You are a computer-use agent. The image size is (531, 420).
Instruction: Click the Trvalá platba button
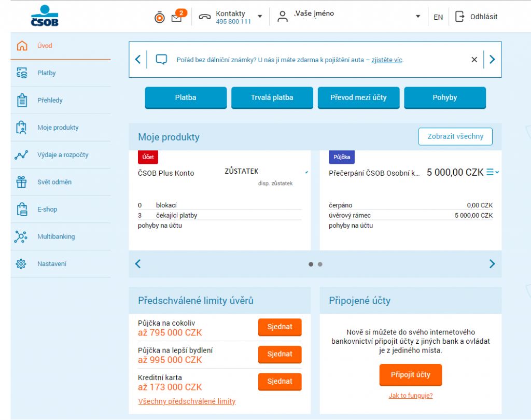click(x=272, y=97)
